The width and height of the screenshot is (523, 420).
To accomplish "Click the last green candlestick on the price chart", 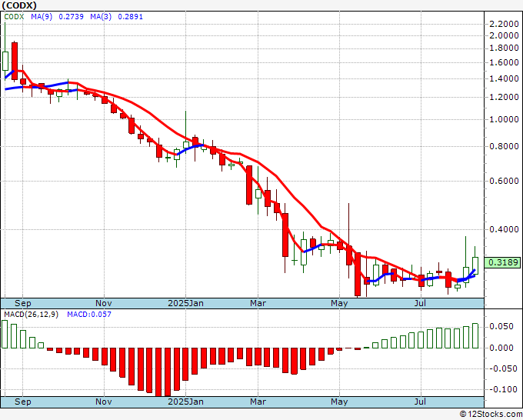I will click(x=475, y=265).
